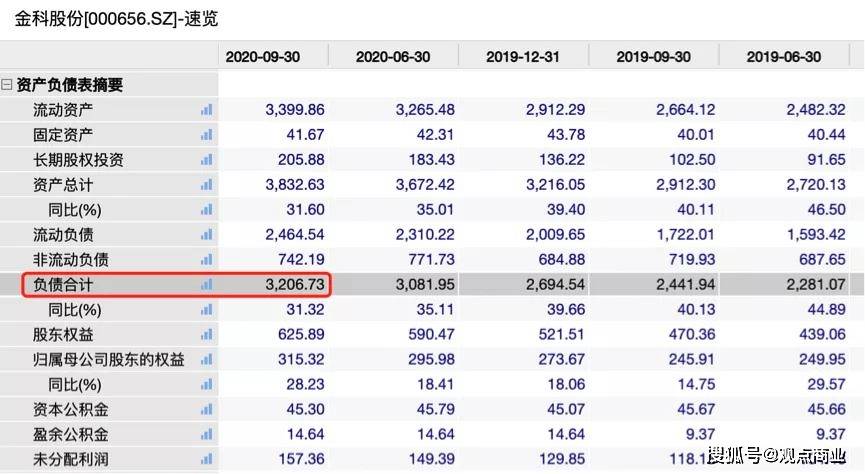Click the 315.32 归属母公司 value
The height and width of the screenshot is (474, 865).
[301, 360]
